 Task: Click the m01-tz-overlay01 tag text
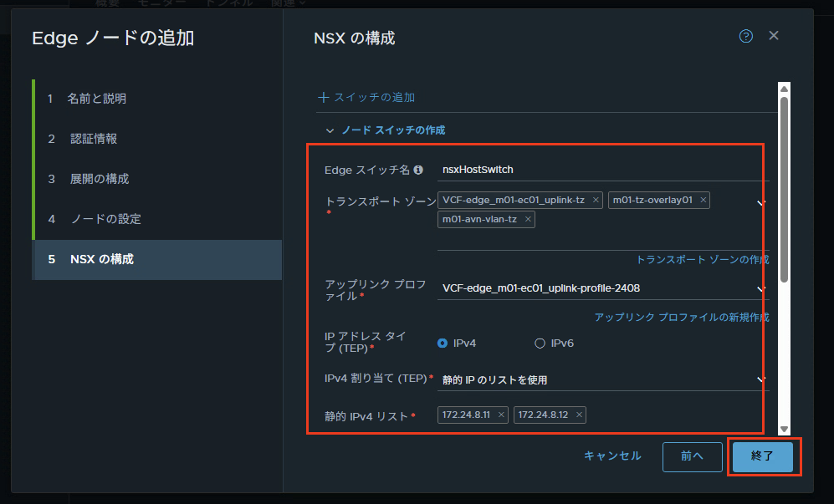point(652,200)
